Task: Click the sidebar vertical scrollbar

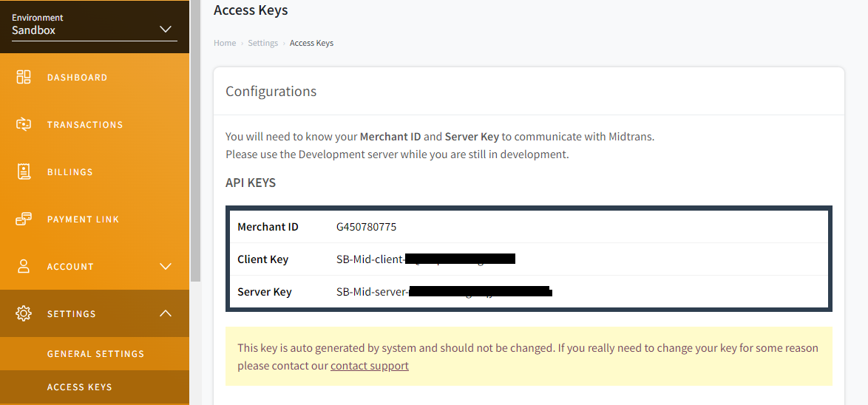Action: pos(195,141)
